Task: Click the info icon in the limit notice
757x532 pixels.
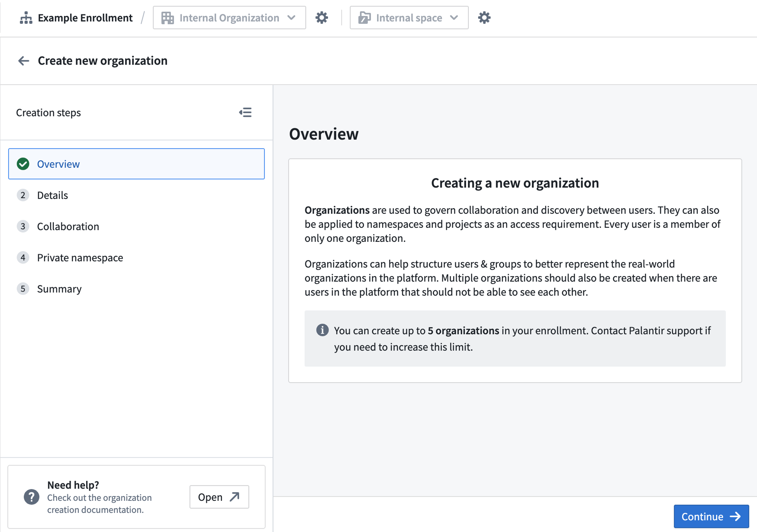Action: click(322, 330)
